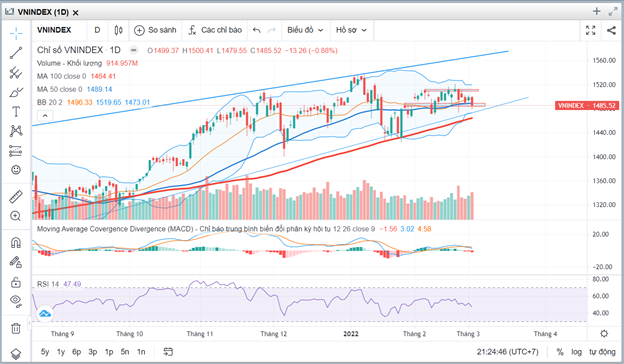Open chart settings gear icon
The width and height of the screenshot is (624, 364).
[x=604, y=334]
